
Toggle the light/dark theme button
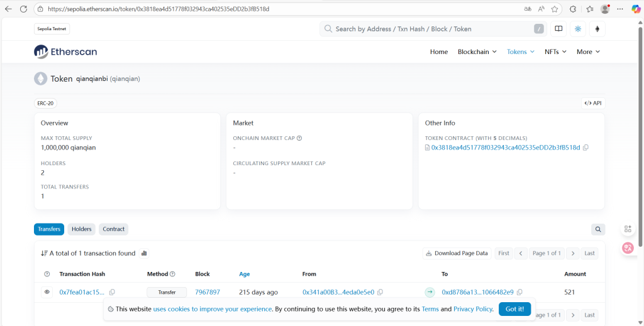pyautogui.click(x=578, y=29)
